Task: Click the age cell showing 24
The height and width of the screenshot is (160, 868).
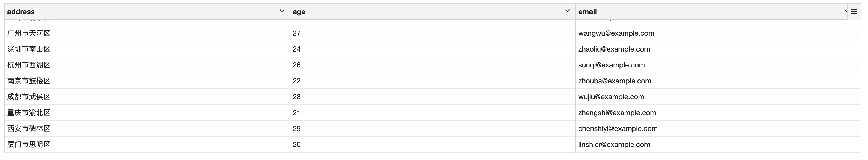Action: click(x=297, y=49)
